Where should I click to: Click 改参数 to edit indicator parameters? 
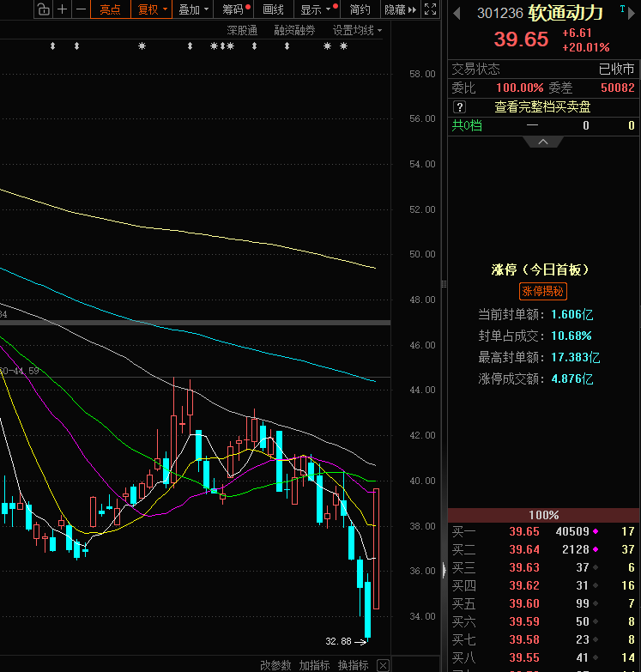click(275, 665)
